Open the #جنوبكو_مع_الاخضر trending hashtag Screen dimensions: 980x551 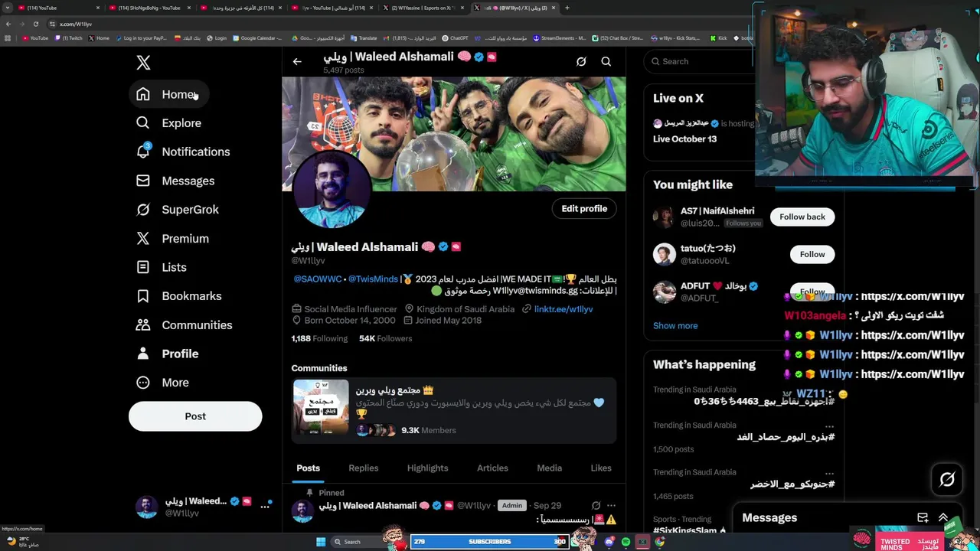point(792,484)
